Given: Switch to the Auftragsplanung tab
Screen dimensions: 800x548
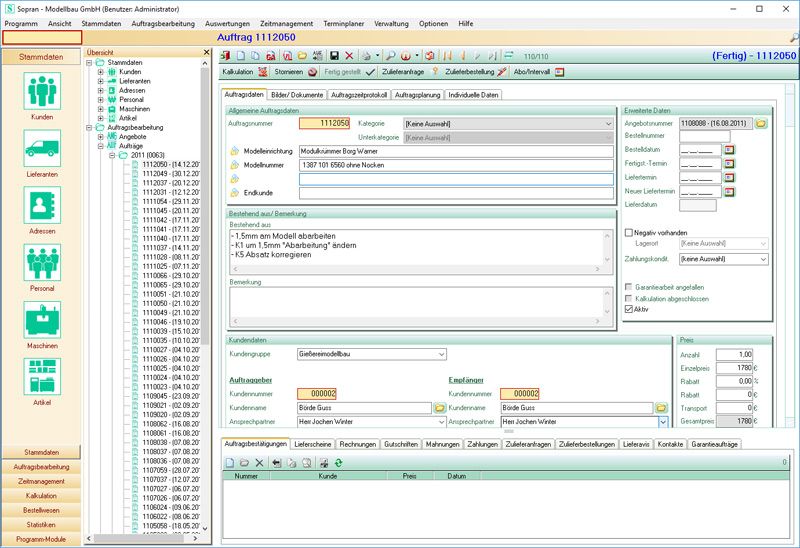Looking at the screenshot, I should [x=417, y=95].
